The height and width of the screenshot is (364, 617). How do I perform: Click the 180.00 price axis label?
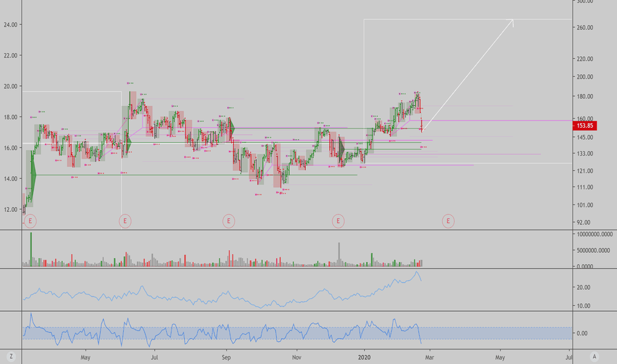585,97
